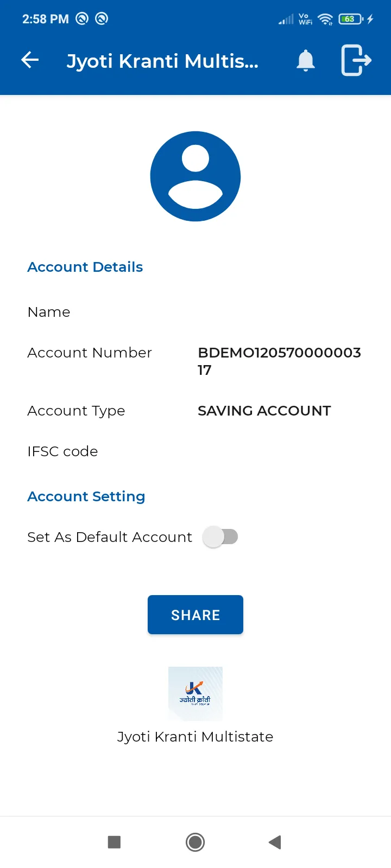This screenshot has width=391, height=868.
Task: Tap the circular home navigation button
Action: tap(195, 842)
